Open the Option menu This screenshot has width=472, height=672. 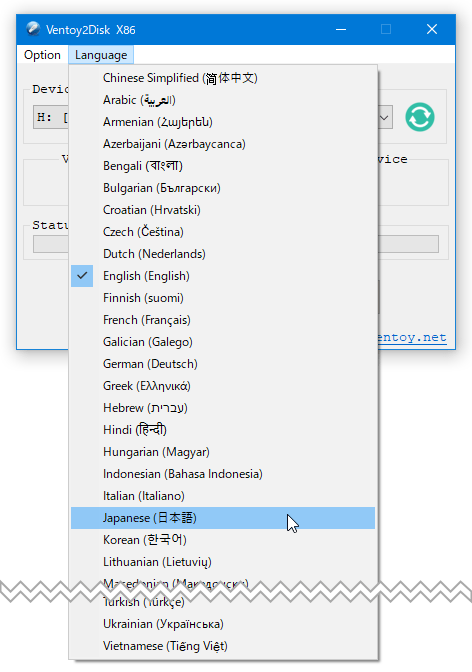coord(42,55)
